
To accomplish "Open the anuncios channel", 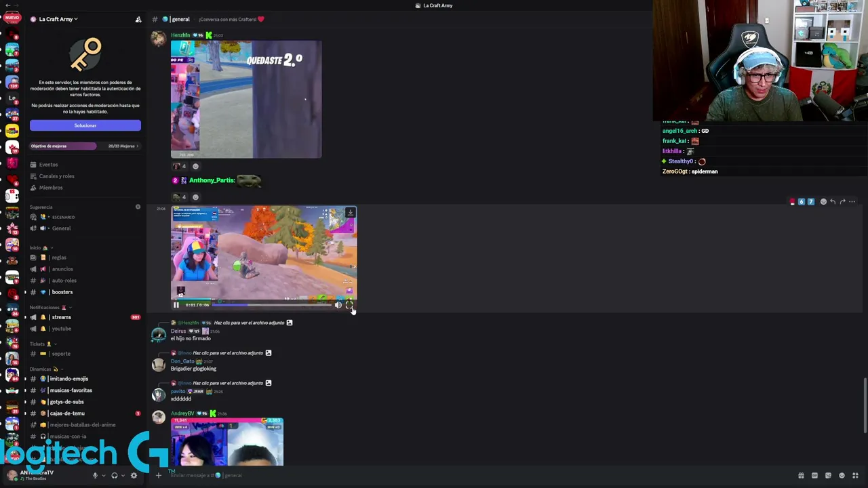I will coord(62,269).
